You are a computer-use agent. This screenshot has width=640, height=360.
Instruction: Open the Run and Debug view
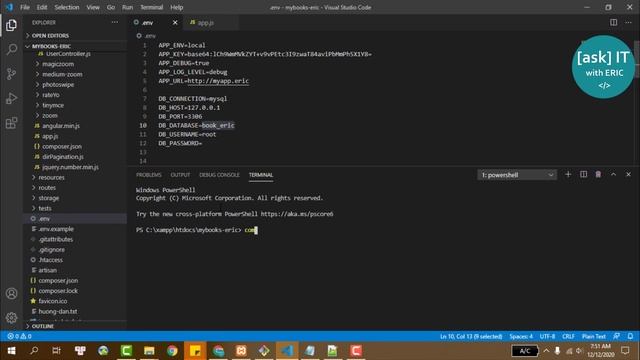pos(11,98)
